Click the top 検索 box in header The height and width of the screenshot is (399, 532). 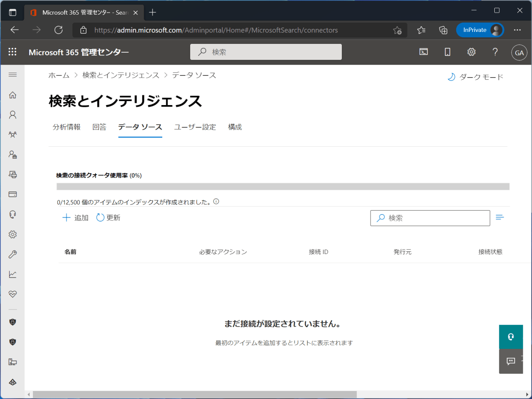[x=266, y=52]
